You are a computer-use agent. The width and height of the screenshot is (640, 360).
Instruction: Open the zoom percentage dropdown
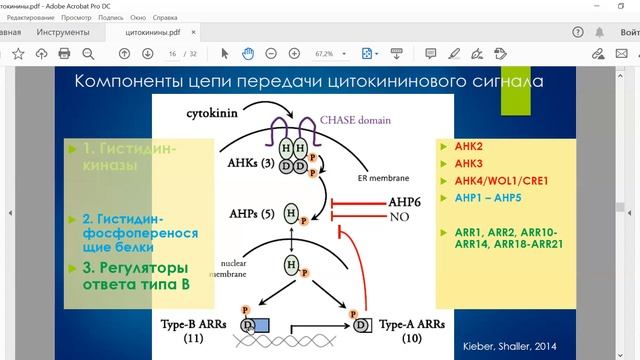(344, 54)
